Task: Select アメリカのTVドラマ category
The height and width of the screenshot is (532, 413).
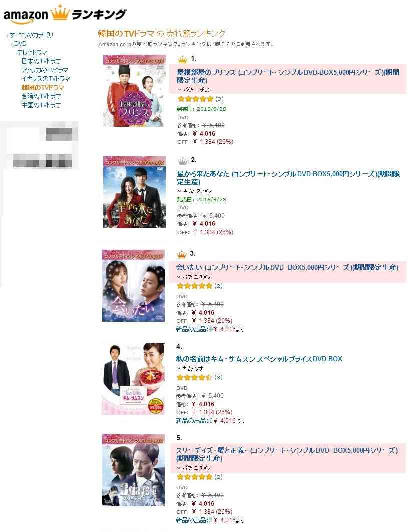Action: click(45, 70)
